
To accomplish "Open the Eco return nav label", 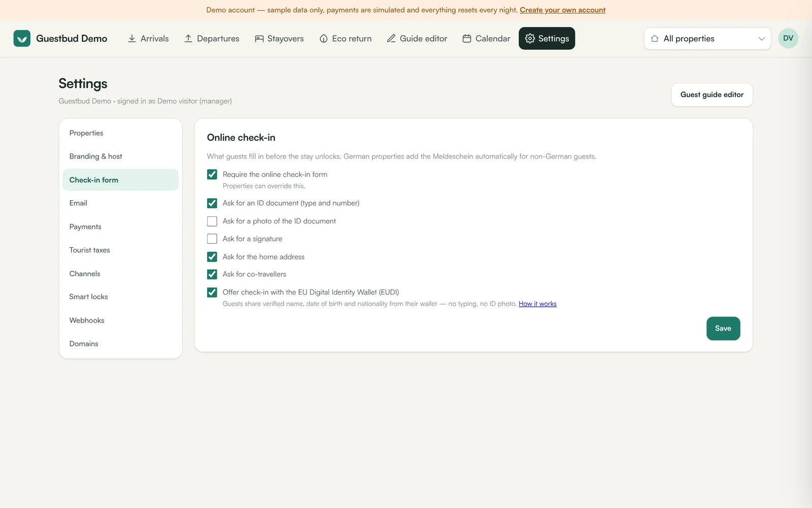I will coord(352,39).
